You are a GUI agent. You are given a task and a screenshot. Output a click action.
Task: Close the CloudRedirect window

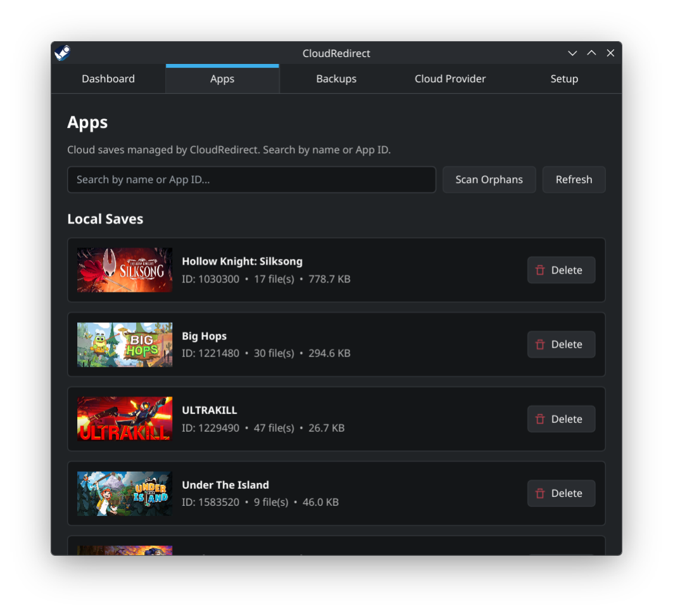[610, 53]
